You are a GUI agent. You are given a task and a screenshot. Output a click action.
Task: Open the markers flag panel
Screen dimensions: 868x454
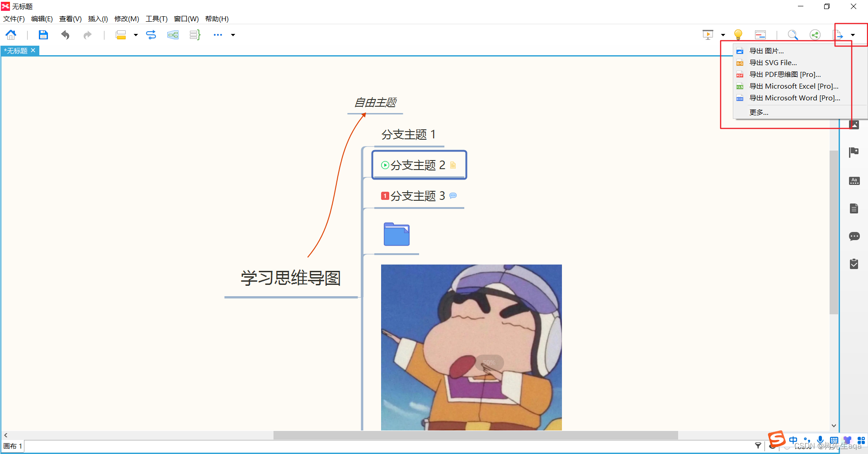(x=854, y=152)
